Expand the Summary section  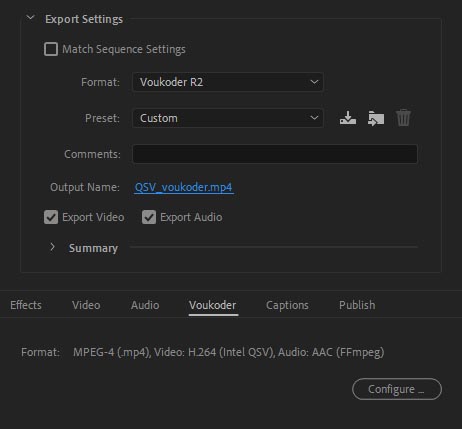(52, 247)
